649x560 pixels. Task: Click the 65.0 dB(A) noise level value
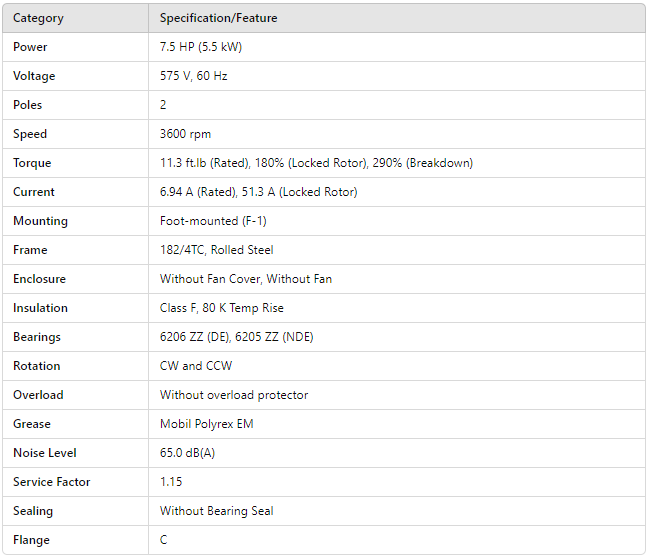(189, 453)
